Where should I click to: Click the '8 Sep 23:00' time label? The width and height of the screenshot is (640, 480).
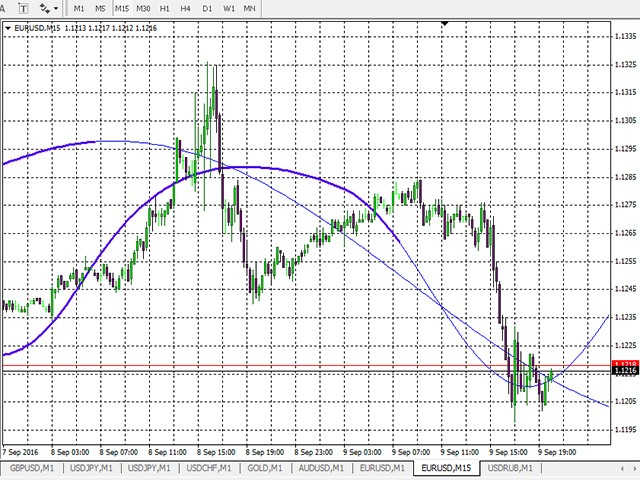click(313, 452)
